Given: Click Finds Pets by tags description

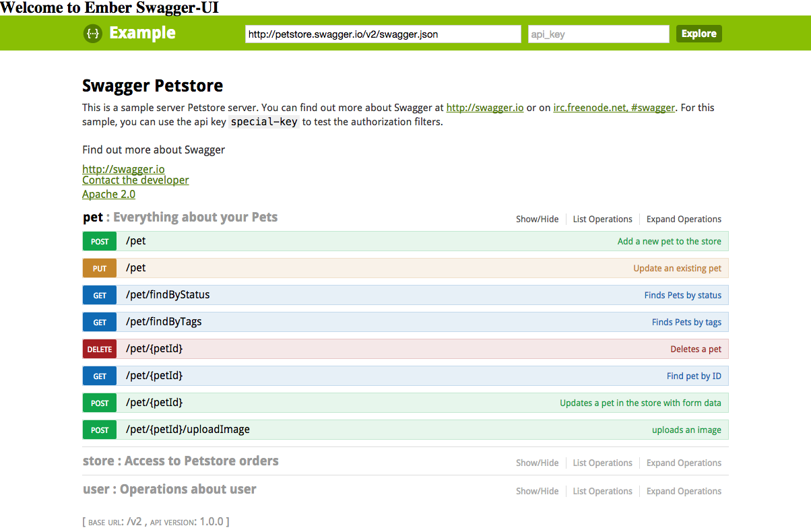Looking at the screenshot, I should [x=686, y=322].
